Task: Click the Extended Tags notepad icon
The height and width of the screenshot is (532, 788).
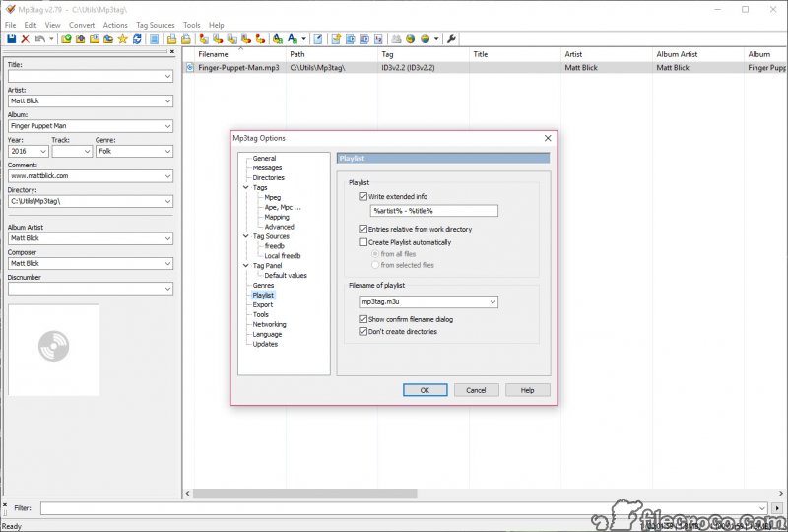Action: click(x=317, y=39)
